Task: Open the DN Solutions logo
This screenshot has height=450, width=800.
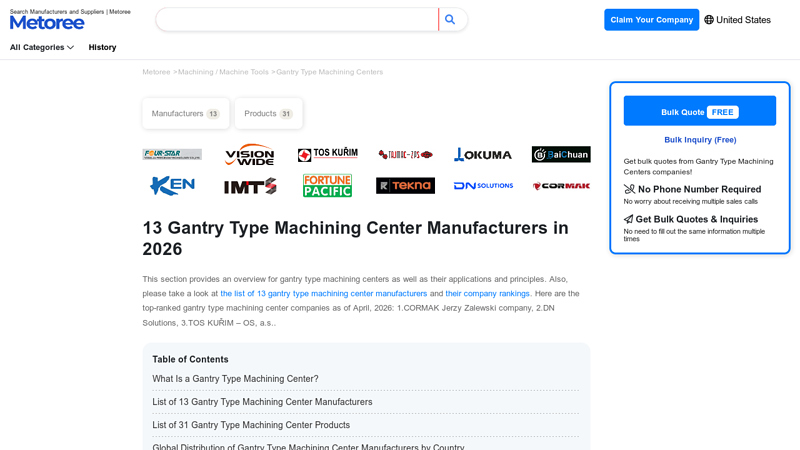Action: coord(483,186)
